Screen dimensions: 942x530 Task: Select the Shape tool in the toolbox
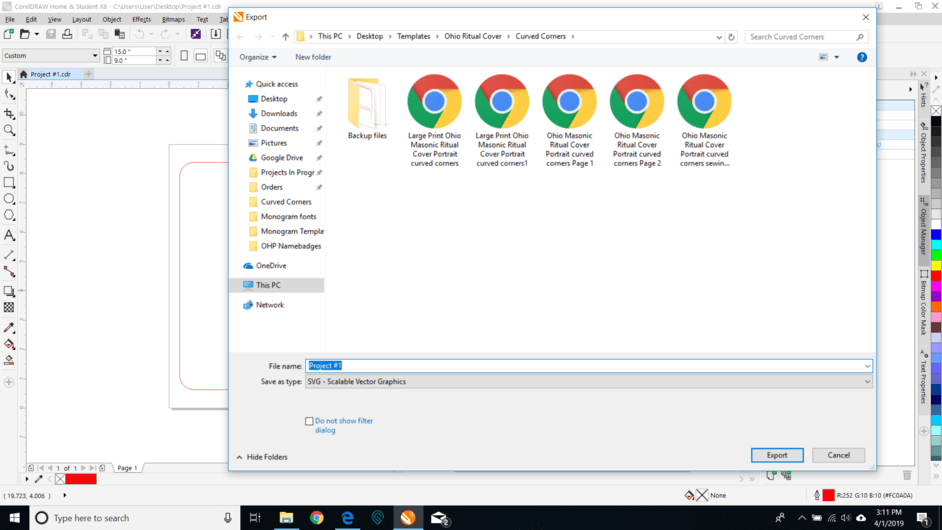[x=9, y=94]
